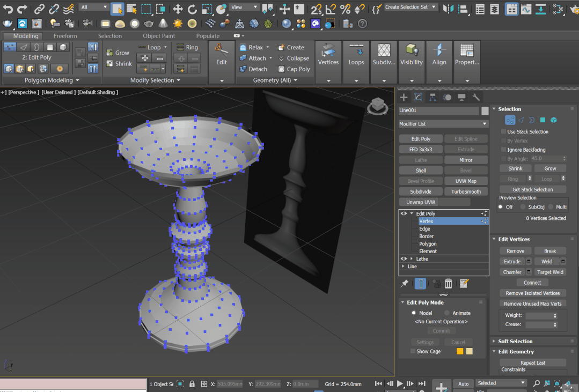Click the UVW Map modifier button
The image size is (579, 392).
tap(466, 181)
